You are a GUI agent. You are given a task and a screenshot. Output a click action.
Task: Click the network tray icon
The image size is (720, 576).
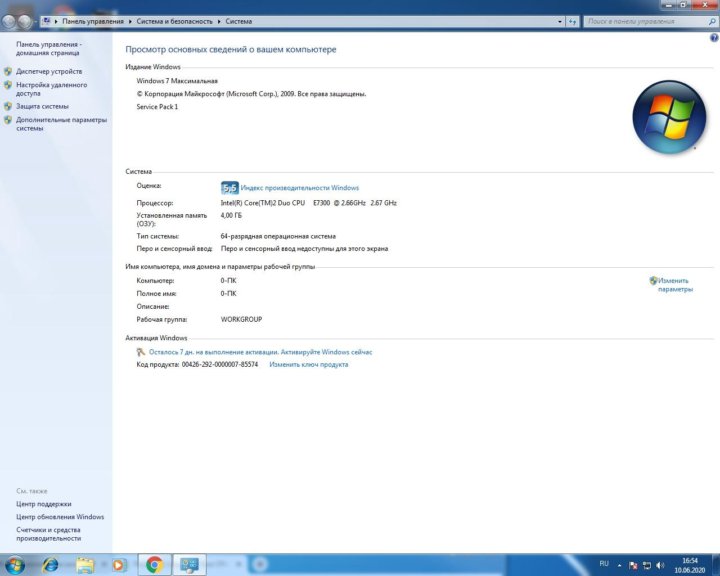[647, 565]
